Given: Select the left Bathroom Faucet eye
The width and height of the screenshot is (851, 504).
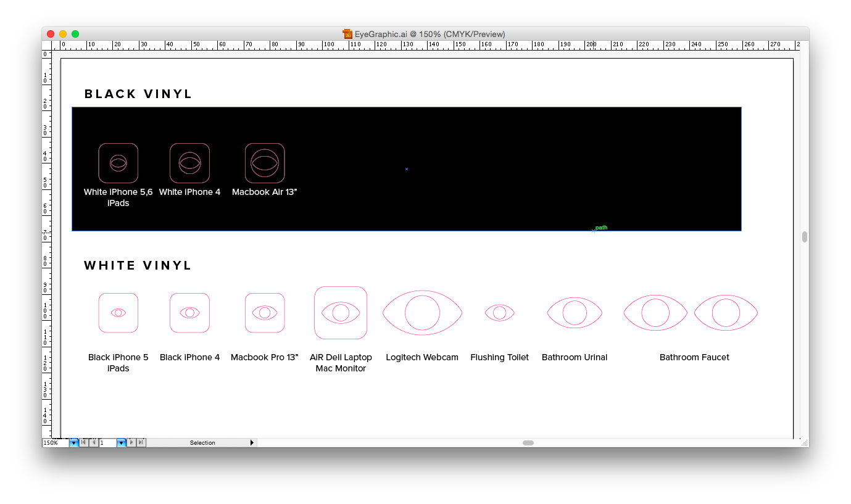Looking at the screenshot, I should [x=655, y=313].
